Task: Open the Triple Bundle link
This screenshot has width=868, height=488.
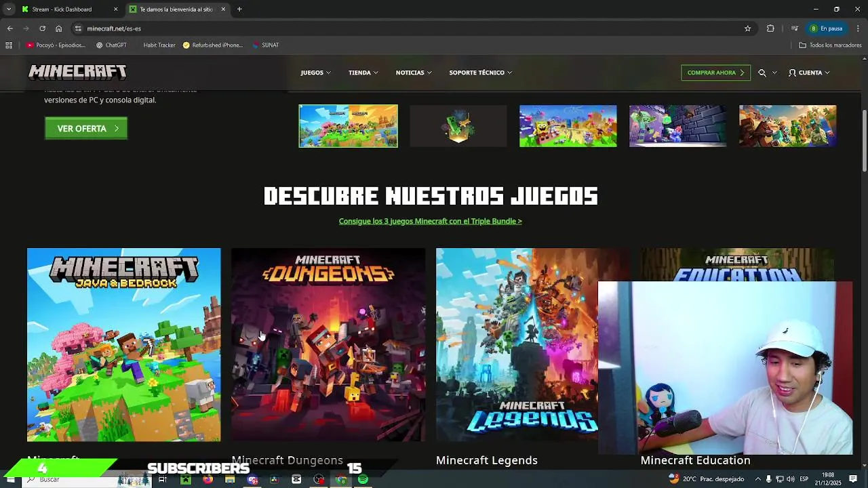Action: (430, 221)
